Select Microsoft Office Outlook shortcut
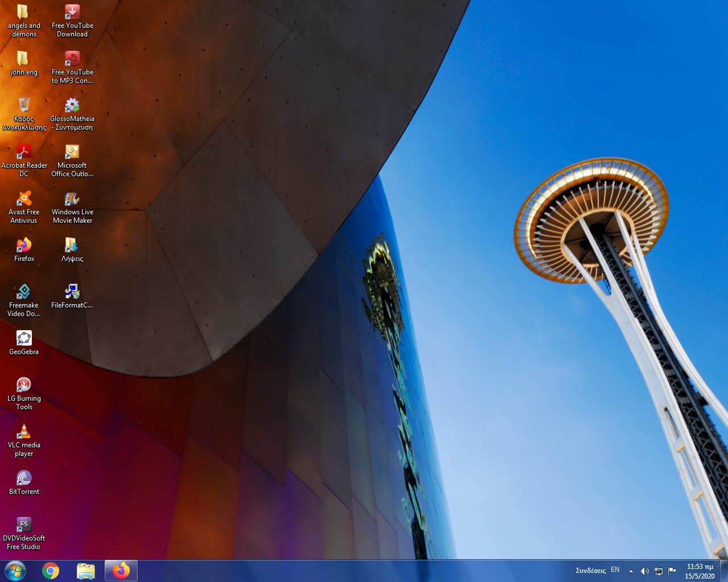The width and height of the screenshot is (728, 582). pos(72,160)
